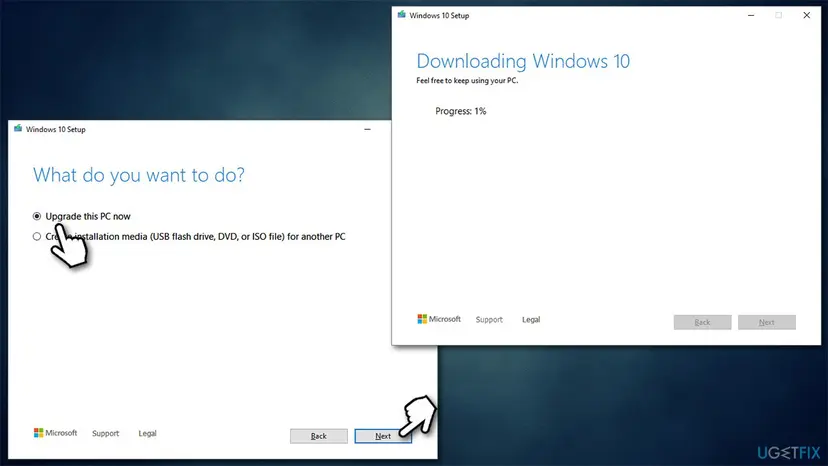This screenshot has height=466, width=828.
Task: Click the disabled maximize button of the Downloading window
Action: [x=778, y=15]
